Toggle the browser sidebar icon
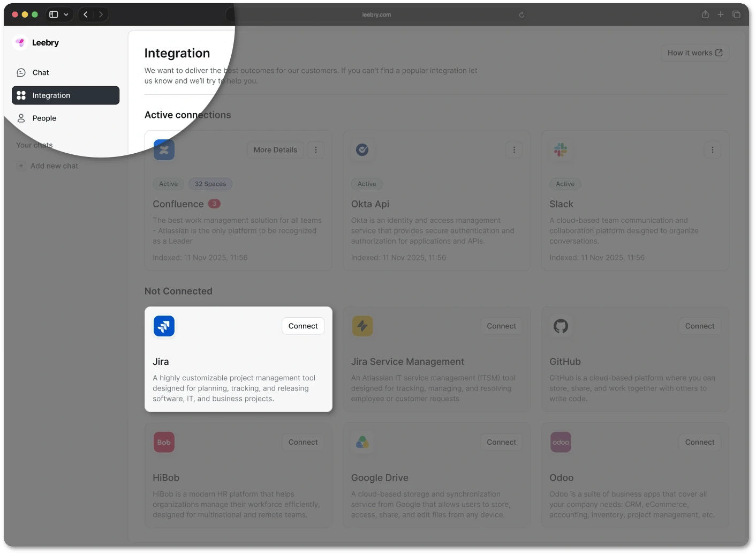 (54, 14)
